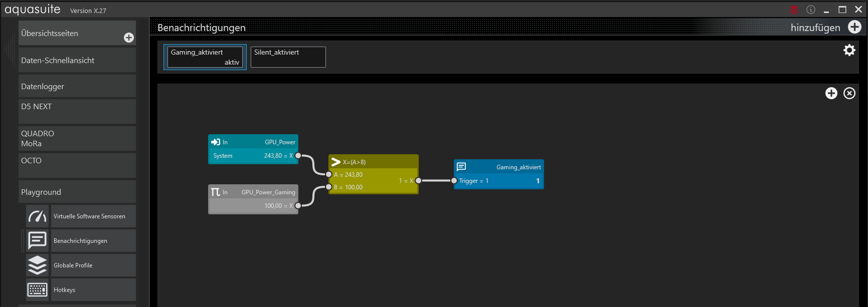This screenshot has height=307, width=868.
Task: Click the plus icon in the editor canvas
Action: (x=831, y=93)
